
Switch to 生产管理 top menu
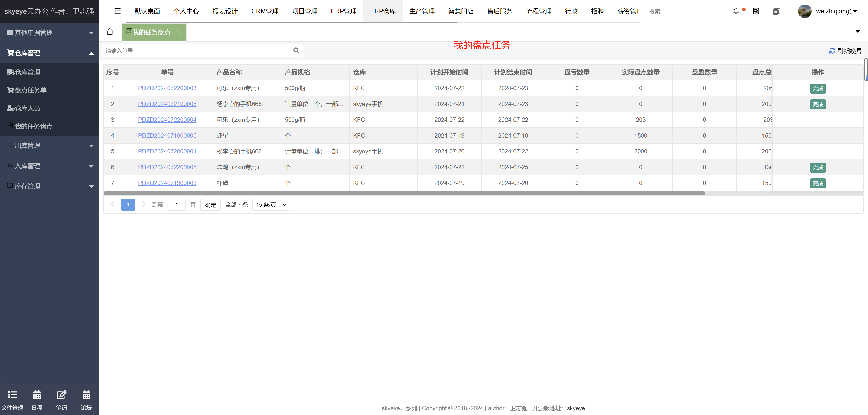tap(421, 11)
